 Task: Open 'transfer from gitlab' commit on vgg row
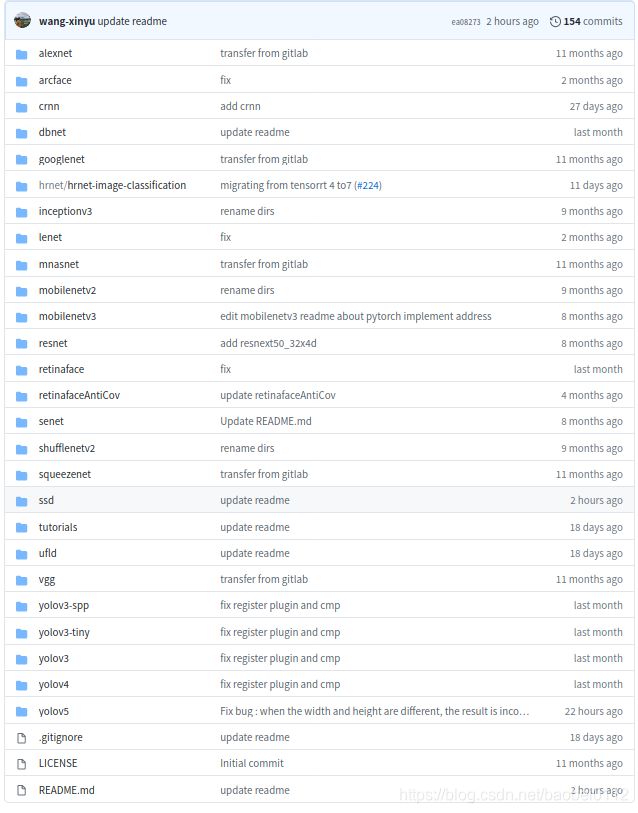click(263, 579)
